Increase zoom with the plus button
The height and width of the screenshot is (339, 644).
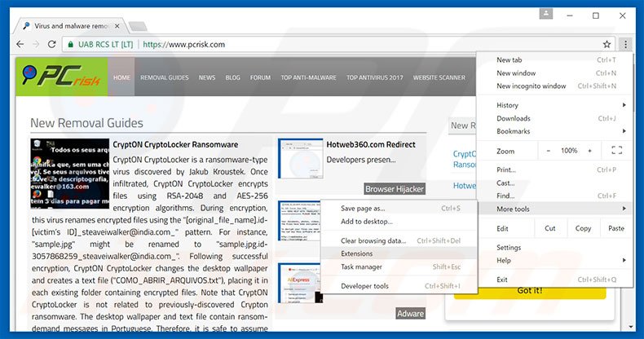point(589,151)
